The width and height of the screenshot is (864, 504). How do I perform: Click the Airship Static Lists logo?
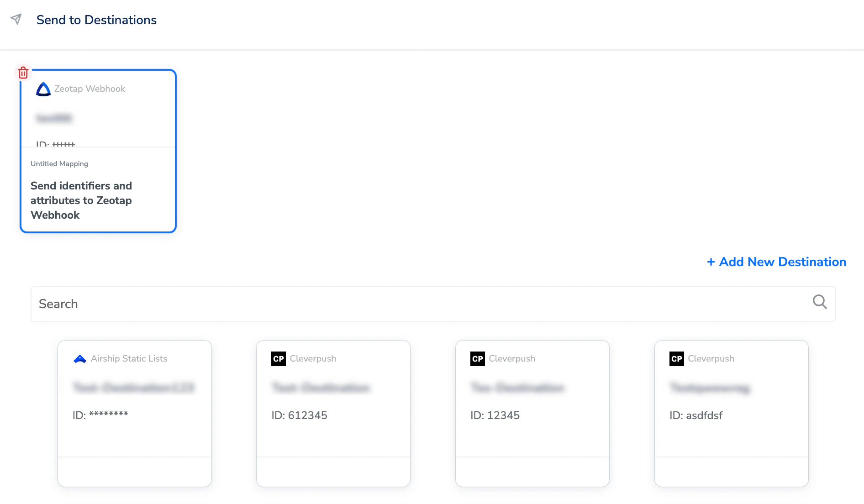click(80, 359)
